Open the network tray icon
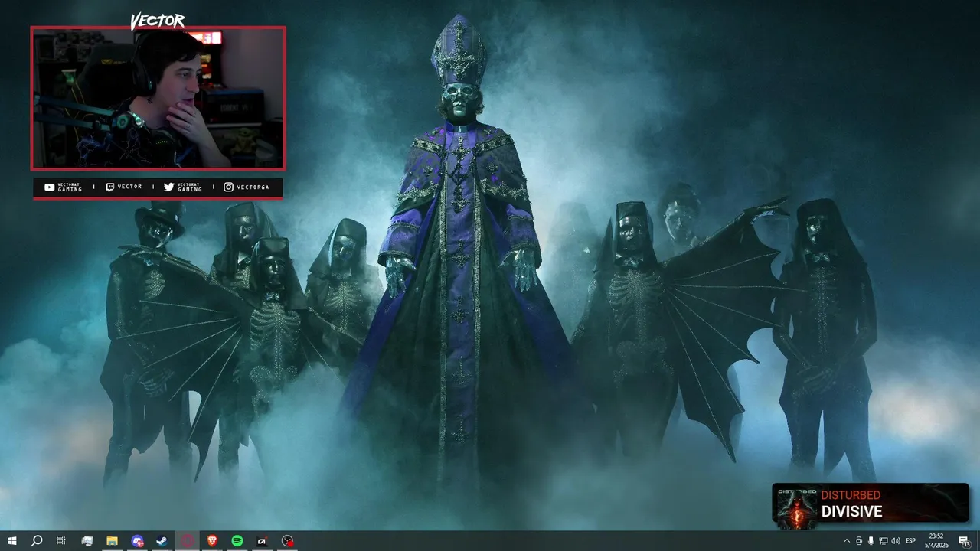Viewport: 980px width, 551px height. (883, 541)
